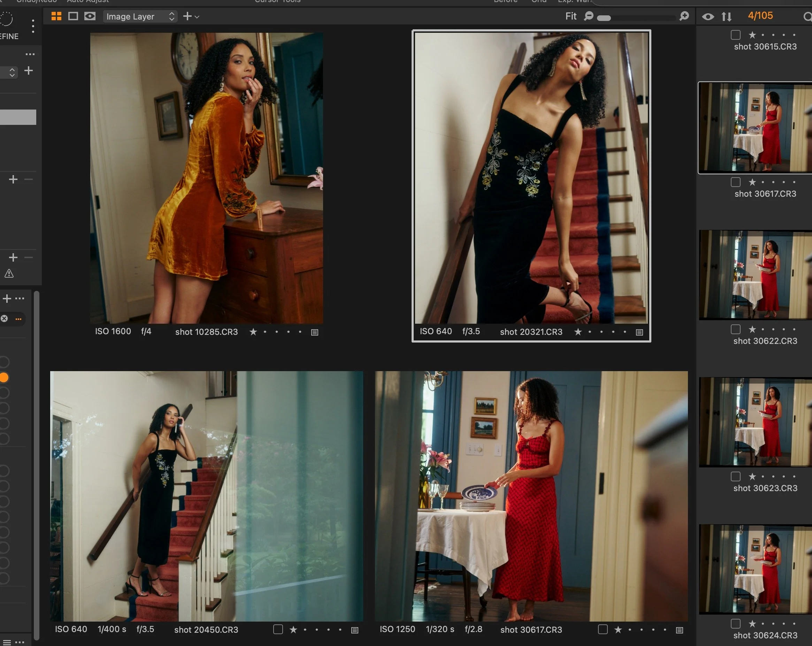812x646 pixels.
Task: Click the browser sort arrows icon
Action: pos(727,17)
